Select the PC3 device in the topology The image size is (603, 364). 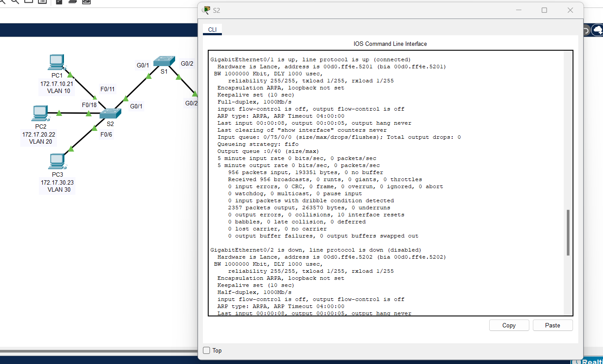(x=57, y=161)
